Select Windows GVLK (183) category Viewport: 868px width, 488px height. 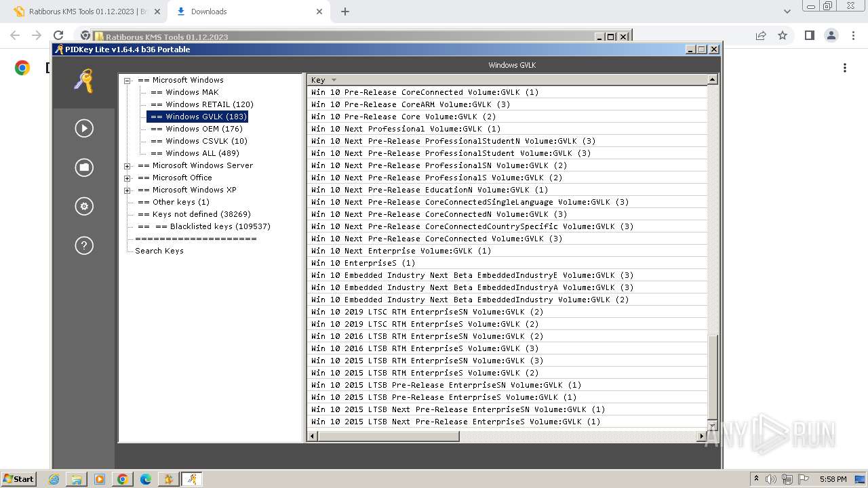pos(197,117)
